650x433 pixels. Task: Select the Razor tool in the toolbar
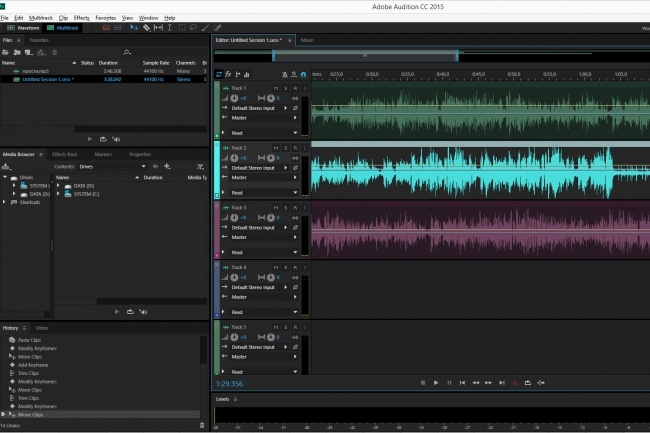point(146,28)
